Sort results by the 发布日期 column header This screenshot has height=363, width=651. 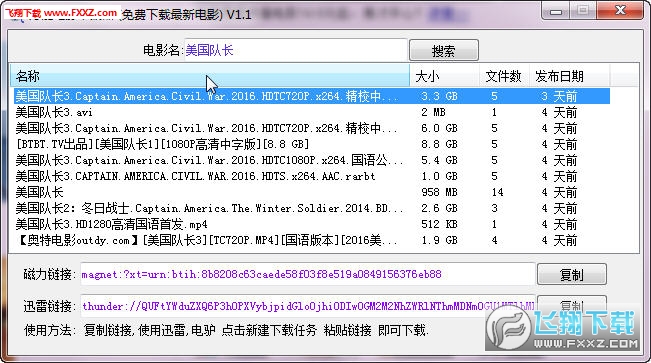pos(570,76)
